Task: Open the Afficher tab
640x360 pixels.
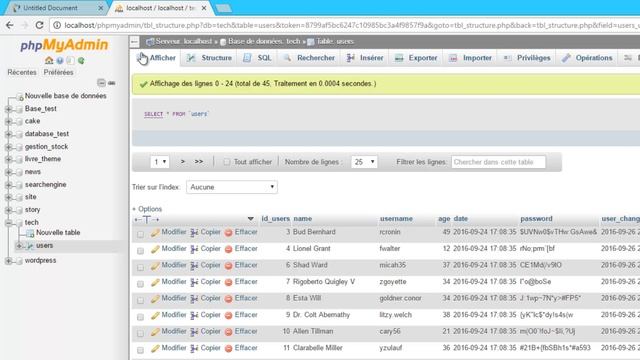Action: [157, 58]
